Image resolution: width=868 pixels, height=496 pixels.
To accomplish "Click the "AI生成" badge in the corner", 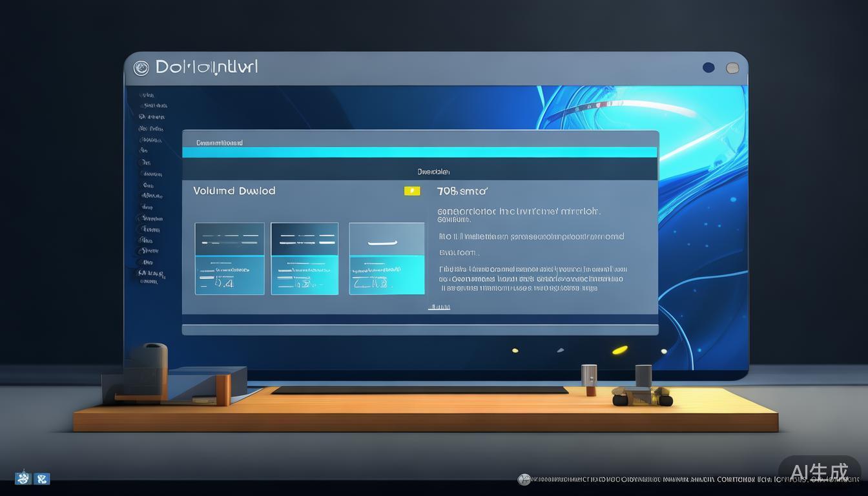I will (820, 471).
